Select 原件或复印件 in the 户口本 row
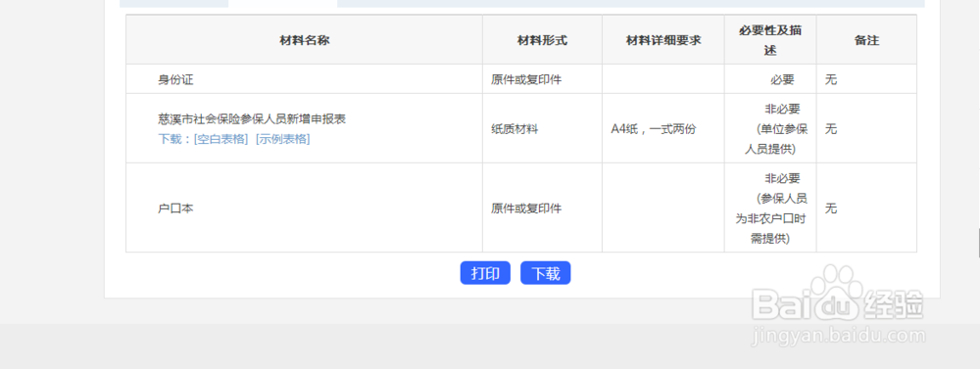The image size is (980, 369). coord(526,208)
